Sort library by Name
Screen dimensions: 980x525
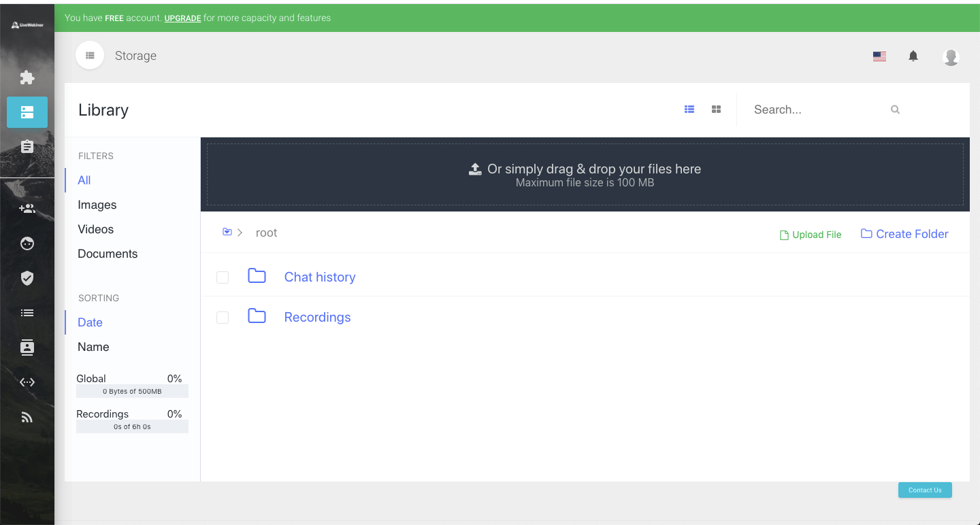(x=93, y=347)
